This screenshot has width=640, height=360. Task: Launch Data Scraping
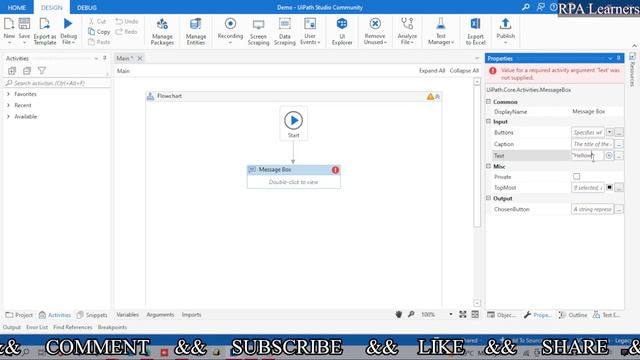point(284,31)
